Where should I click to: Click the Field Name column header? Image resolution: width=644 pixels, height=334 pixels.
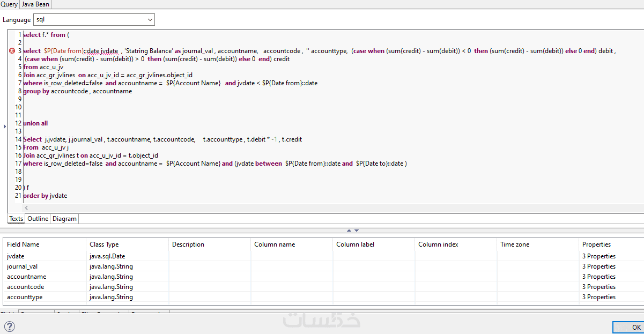point(23,244)
